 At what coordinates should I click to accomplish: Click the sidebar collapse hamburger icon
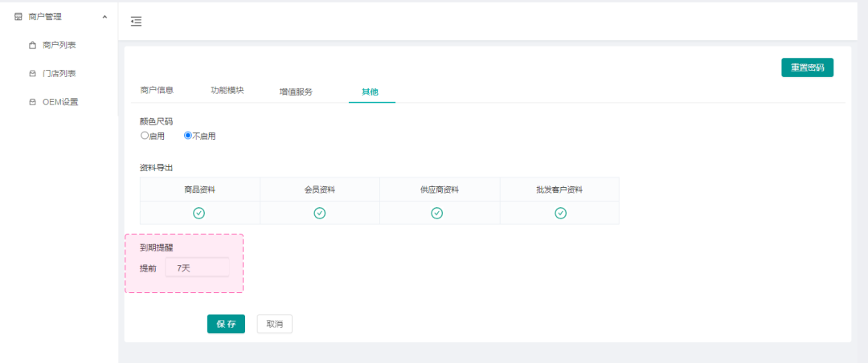click(x=136, y=22)
